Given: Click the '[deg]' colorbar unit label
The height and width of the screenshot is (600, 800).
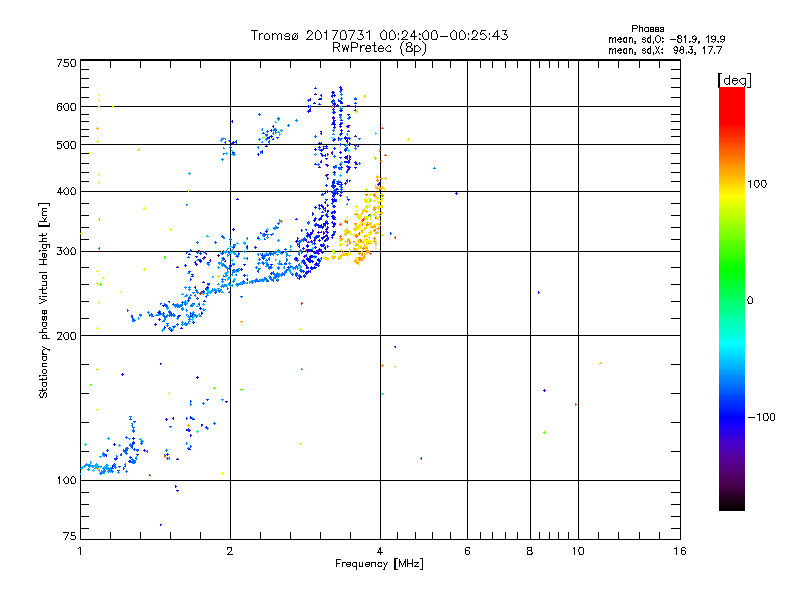Looking at the screenshot, I should click(x=734, y=80).
